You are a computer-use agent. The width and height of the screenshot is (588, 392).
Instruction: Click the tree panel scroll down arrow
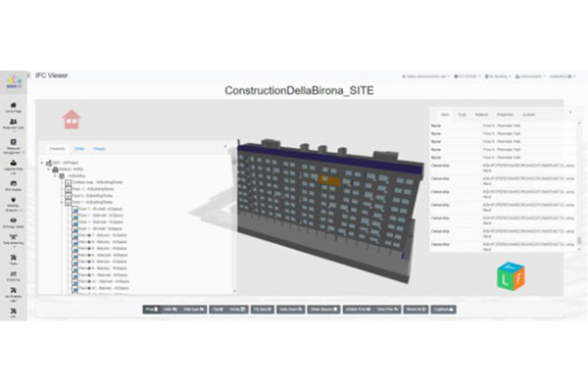234,291
